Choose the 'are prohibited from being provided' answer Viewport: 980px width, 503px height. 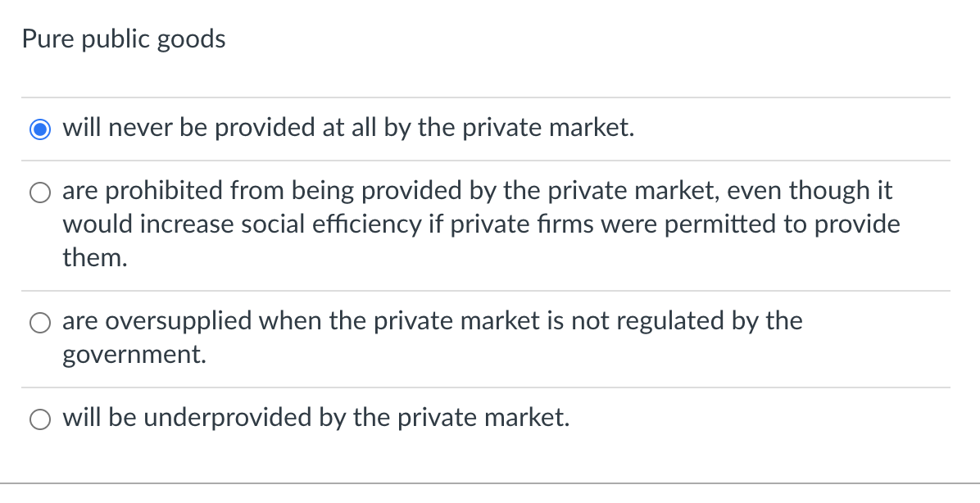pyautogui.click(x=39, y=192)
